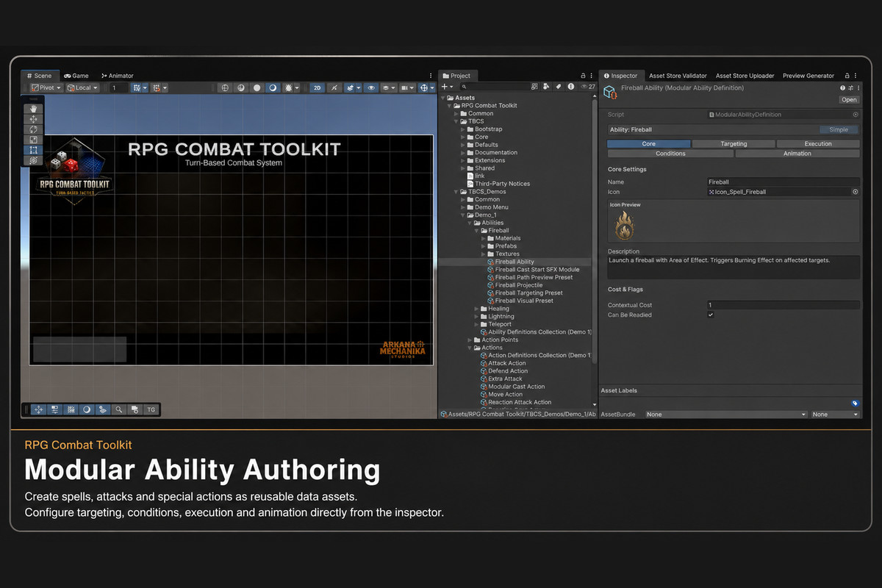The width and height of the screenshot is (882, 588).
Task: Toggle scene audio mute icon
Action: pyautogui.click(x=334, y=87)
